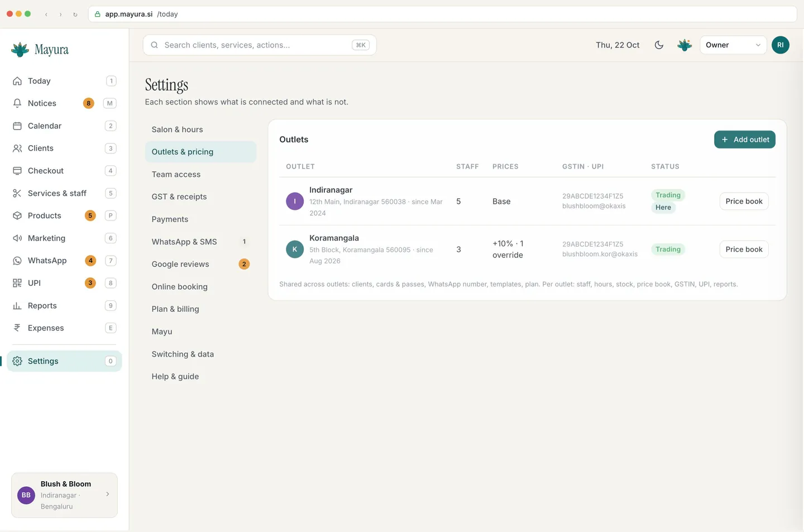Open Team access settings
The height and width of the screenshot is (532, 804).
[200, 174]
